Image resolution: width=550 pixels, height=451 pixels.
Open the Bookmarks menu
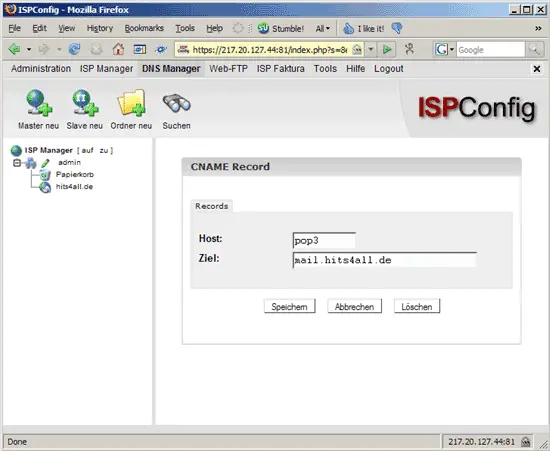(x=144, y=28)
